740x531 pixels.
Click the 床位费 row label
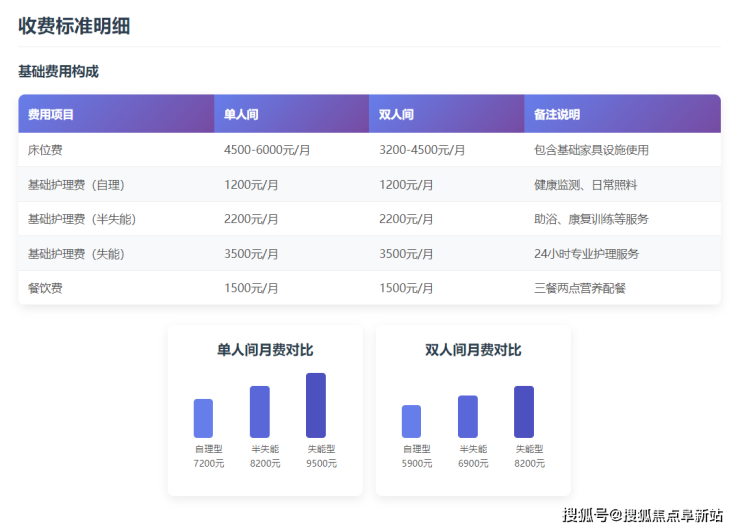pos(45,150)
